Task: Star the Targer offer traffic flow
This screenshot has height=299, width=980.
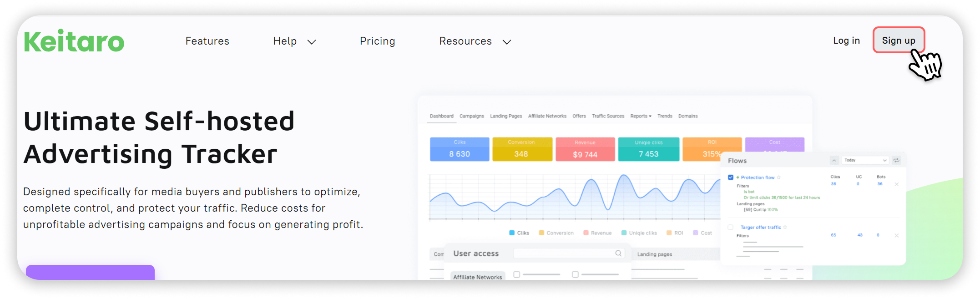Action: click(785, 227)
